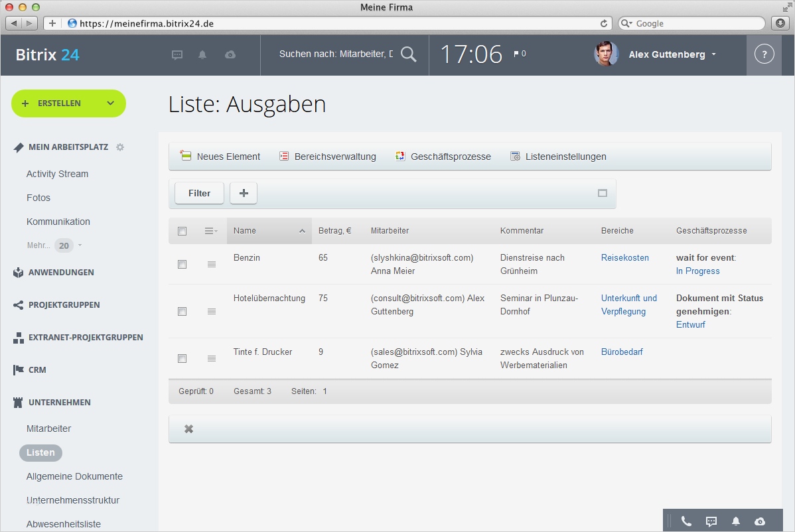795x532 pixels.
Task: Click the search magnifier icon
Action: [409, 54]
